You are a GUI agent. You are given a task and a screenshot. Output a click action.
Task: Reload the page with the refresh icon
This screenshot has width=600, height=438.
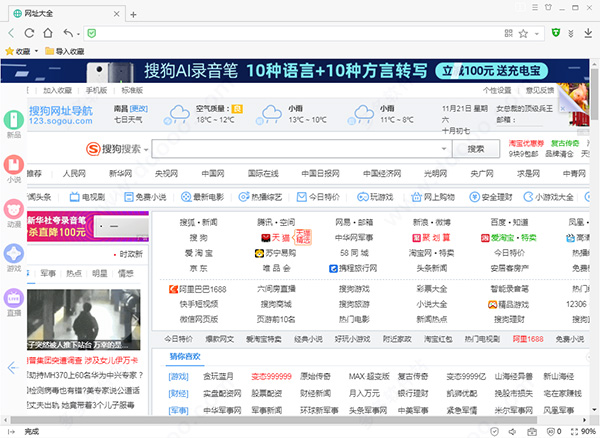coord(29,33)
